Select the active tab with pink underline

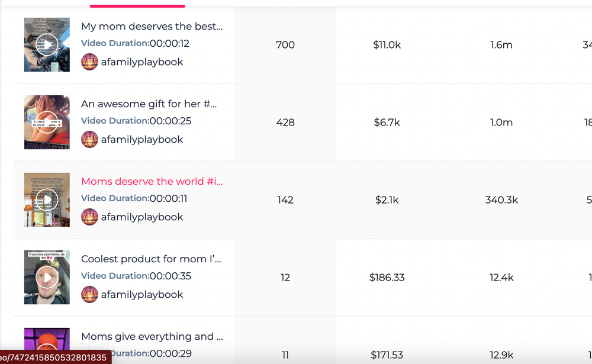click(137, 4)
